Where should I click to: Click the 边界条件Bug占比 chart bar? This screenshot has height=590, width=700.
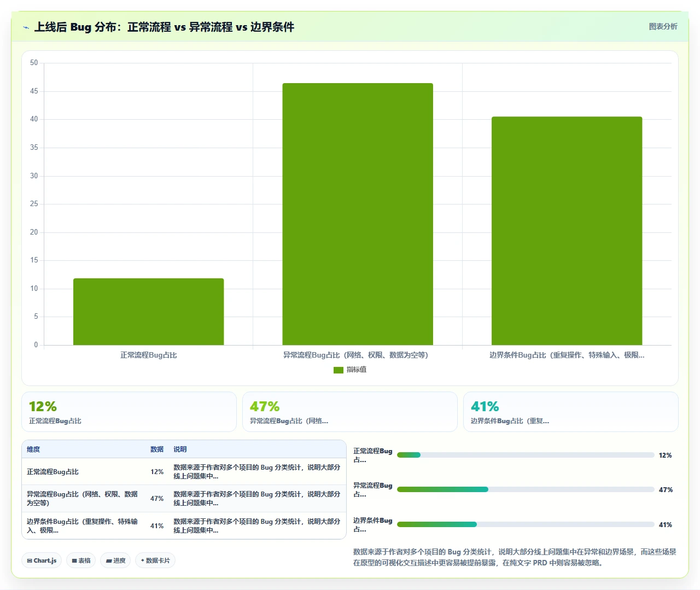[x=567, y=231]
